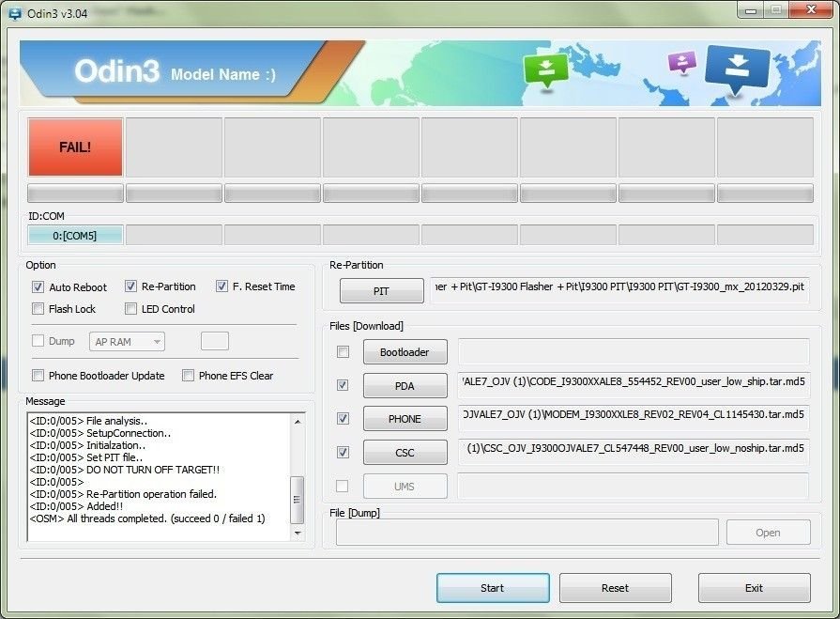840x619 pixels.
Task: Toggle the Auto Reboot checkbox
Action: (x=38, y=286)
